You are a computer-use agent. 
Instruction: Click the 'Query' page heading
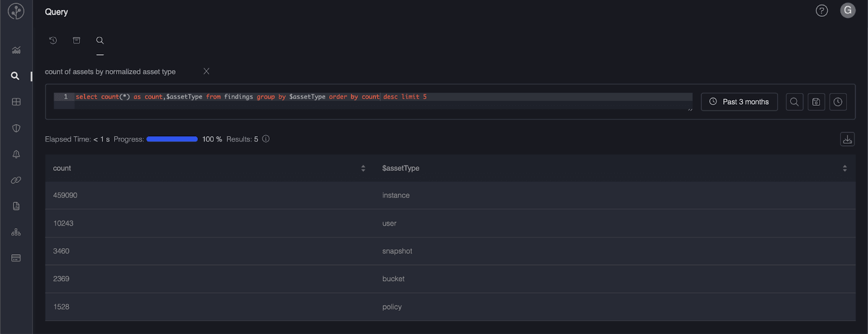click(x=56, y=12)
